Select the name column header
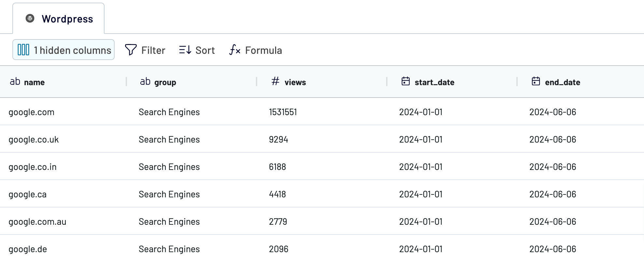 click(x=63, y=82)
